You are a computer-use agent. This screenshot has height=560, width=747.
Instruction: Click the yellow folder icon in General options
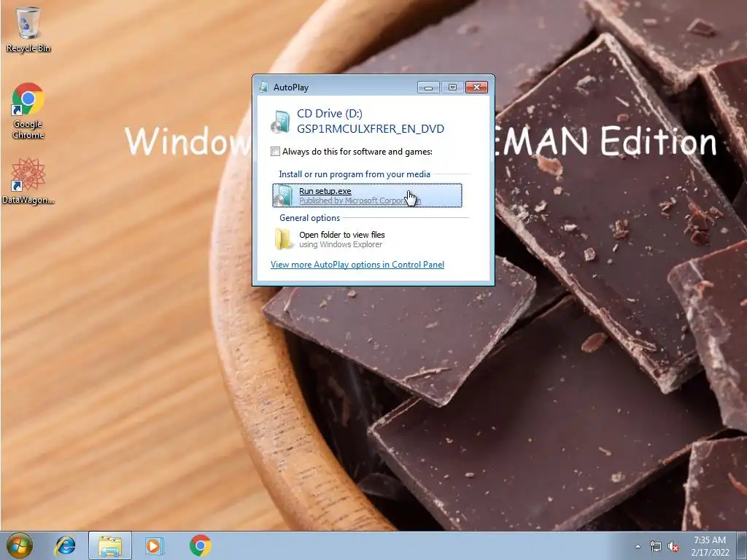click(283, 239)
